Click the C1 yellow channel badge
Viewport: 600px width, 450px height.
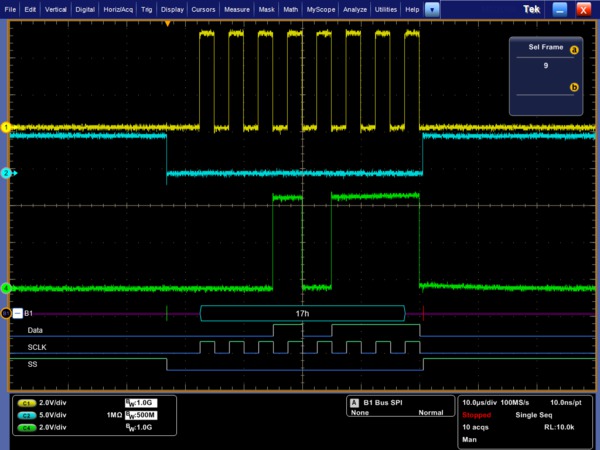(28, 402)
